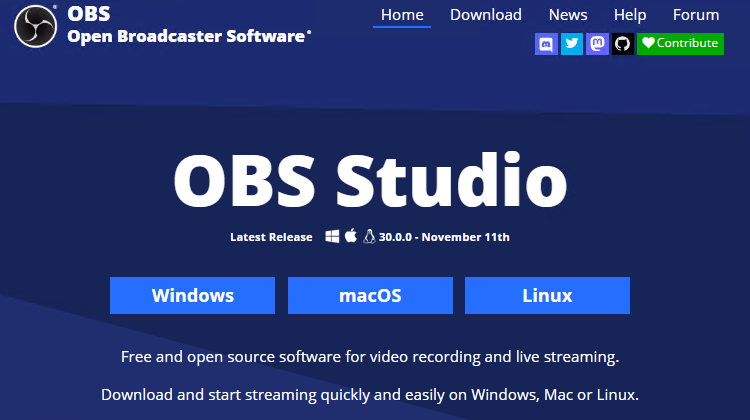750x420 pixels.
Task: Click the '30.0.0 - November 11th' version text
Action: tap(444, 237)
